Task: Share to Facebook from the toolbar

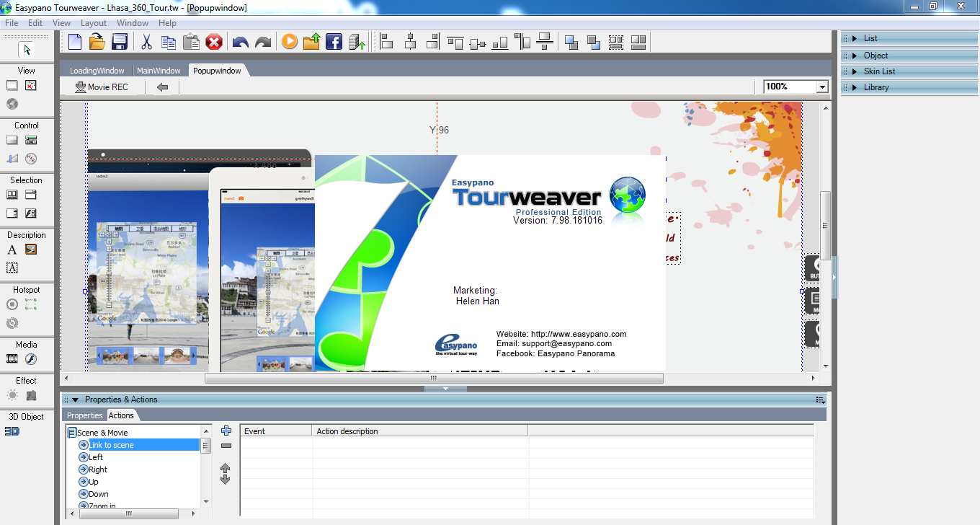Action: coord(334,42)
